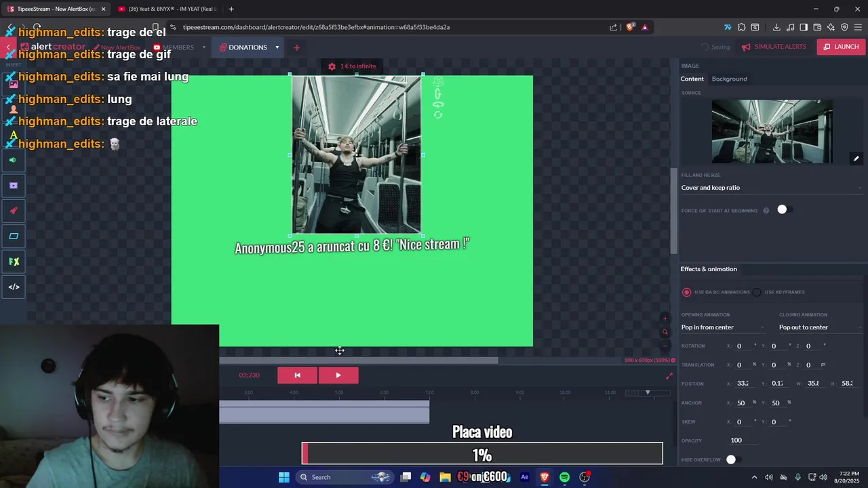Viewport: 868px width, 488px height.
Task: Open Brave Leo AI sparkle icon
Action: 831,27
